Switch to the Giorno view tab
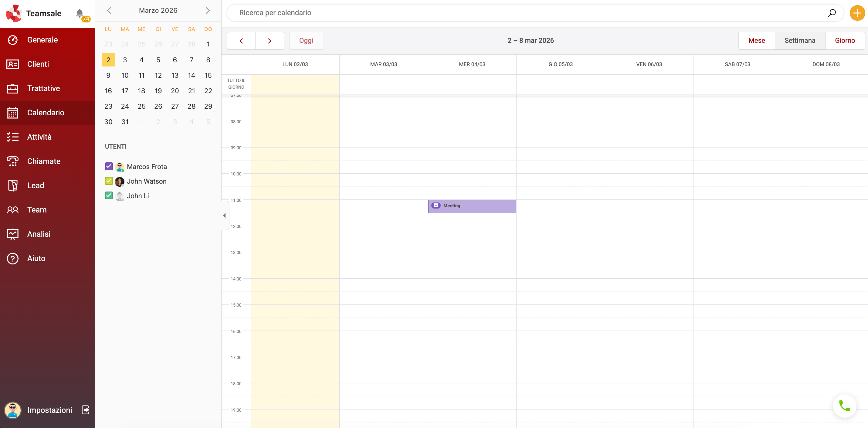Screen dimensions: 868x428 845,40
